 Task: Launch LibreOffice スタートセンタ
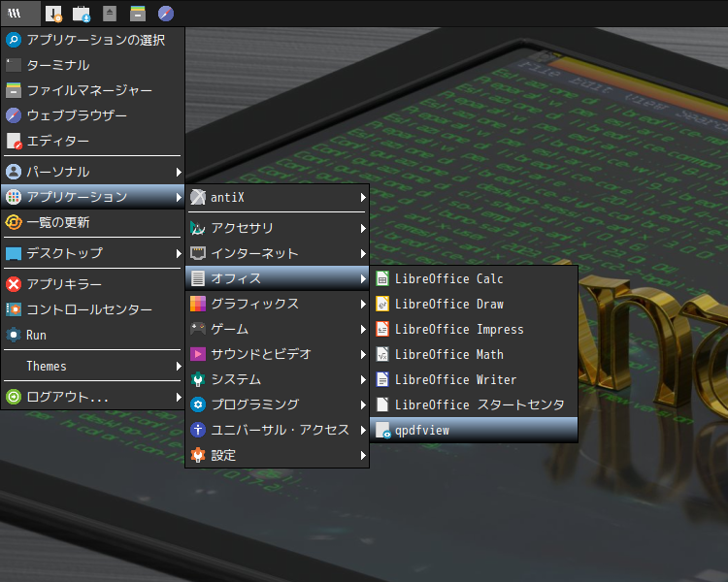tap(474, 404)
